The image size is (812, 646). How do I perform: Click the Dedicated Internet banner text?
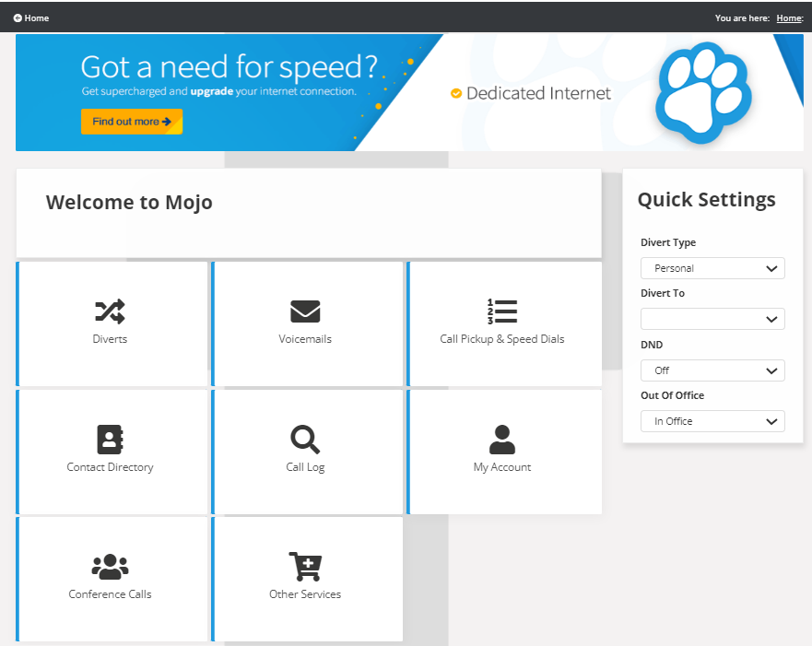537,93
